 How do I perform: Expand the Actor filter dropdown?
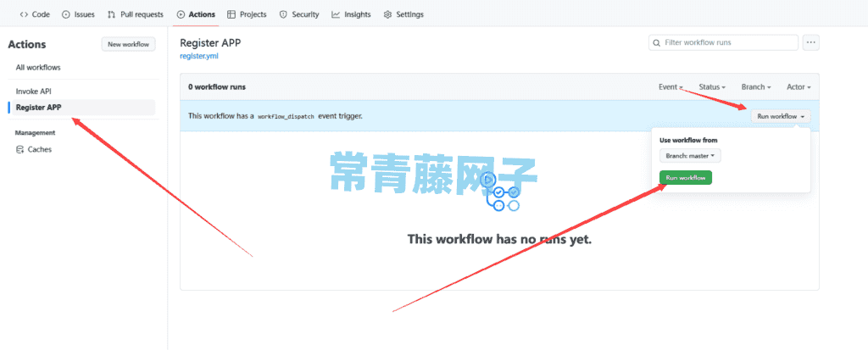tap(798, 87)
